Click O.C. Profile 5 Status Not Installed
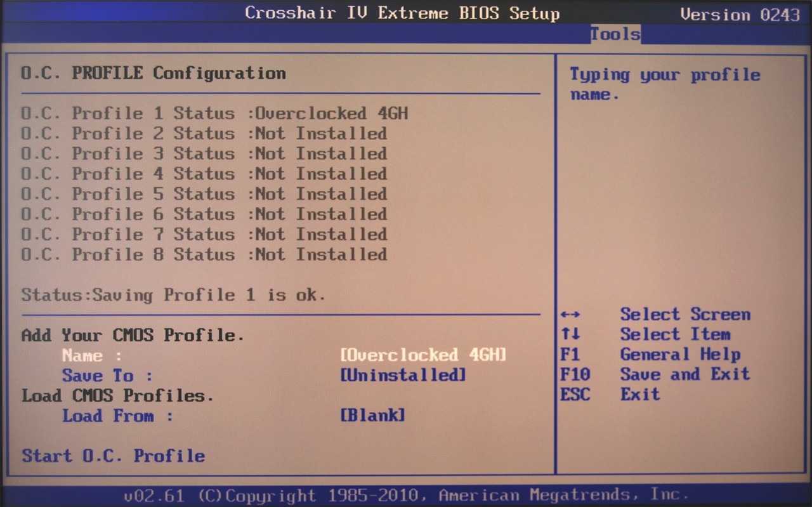 [204, 194]
